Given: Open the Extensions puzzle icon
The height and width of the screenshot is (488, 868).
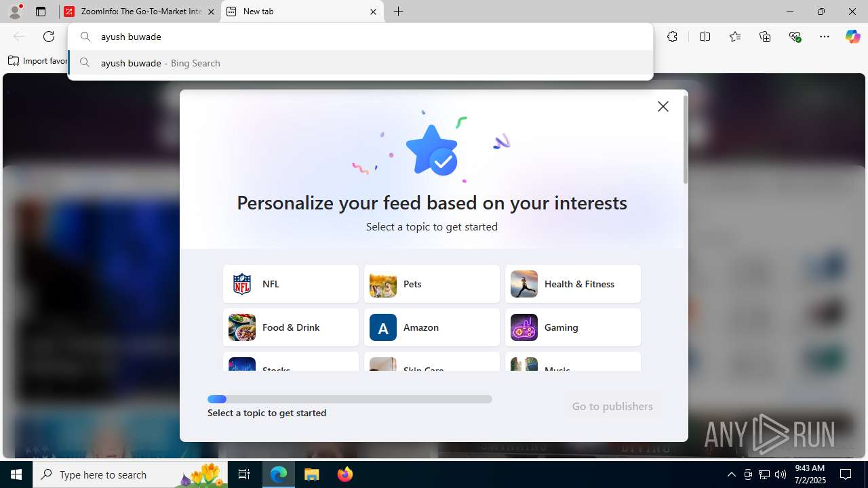Looking at the screenshot, I should [672, 37].
